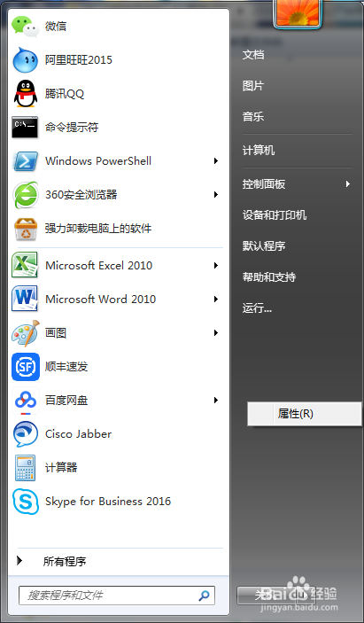364x623 pixels.
Task: Expand 控制面板 submenu arrow
Action: 348,184
